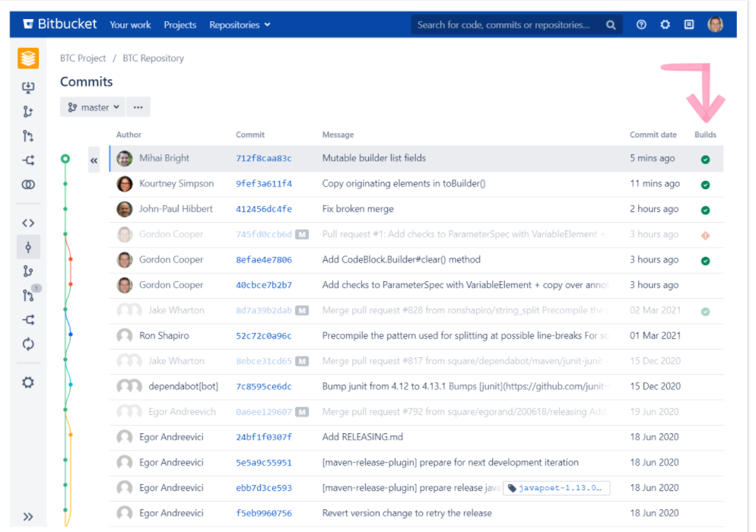The height and width of the screenshot is (532, 756).
Task: Expand the sidebar with double chevron
Action: (28, 517)
